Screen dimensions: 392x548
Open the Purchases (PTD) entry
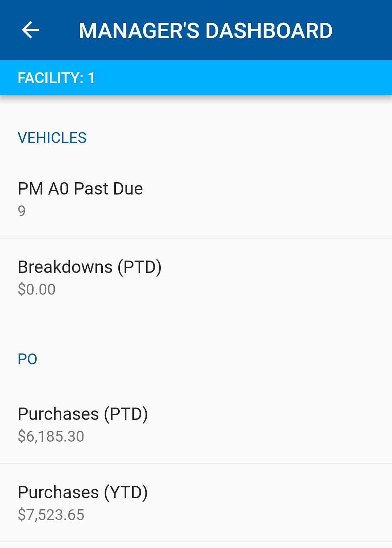pos(196,424)
